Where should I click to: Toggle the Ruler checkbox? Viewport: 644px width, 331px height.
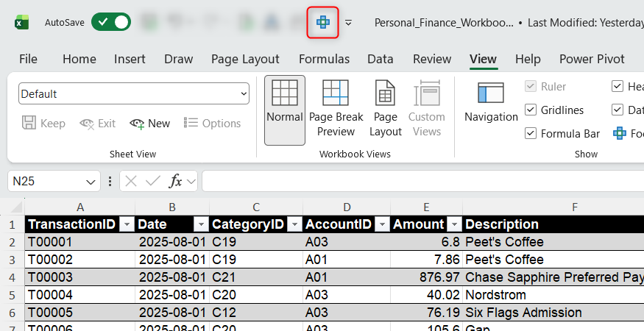tap(531, 86)
